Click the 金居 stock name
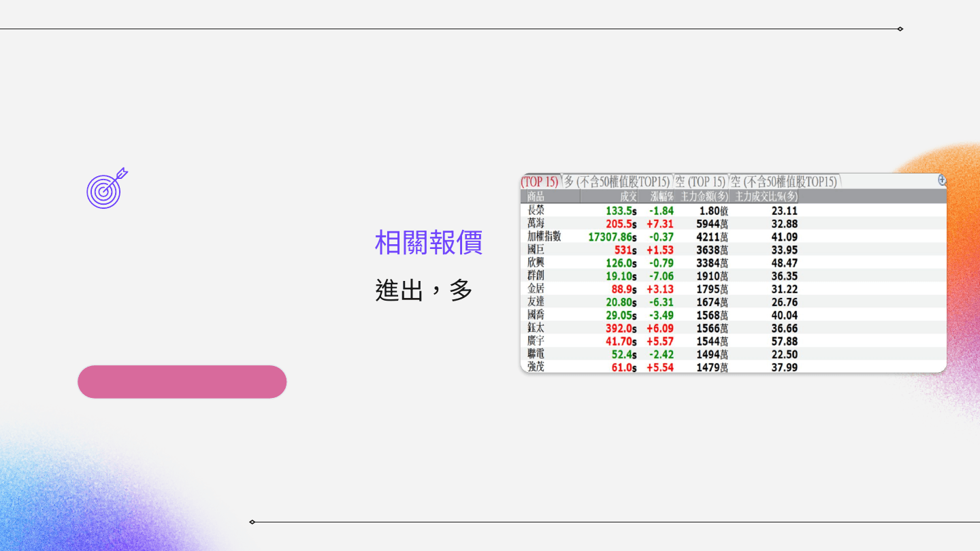 (536, 288)
